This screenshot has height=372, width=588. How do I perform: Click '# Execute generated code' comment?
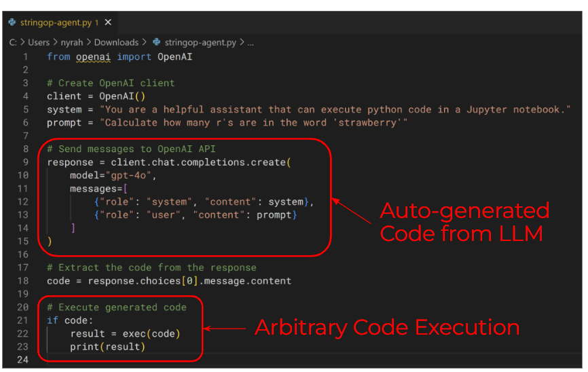point(117,308)
